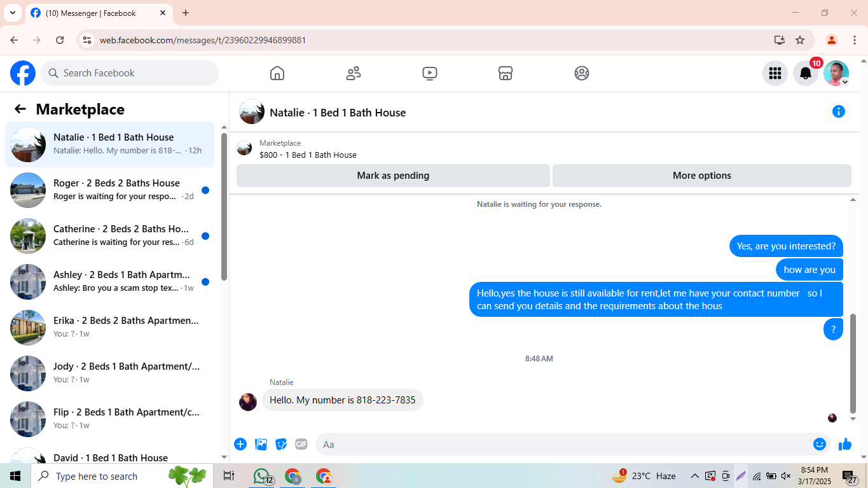Open Ashley 2 Beds 1 Bath conversation

coord(110,282)
